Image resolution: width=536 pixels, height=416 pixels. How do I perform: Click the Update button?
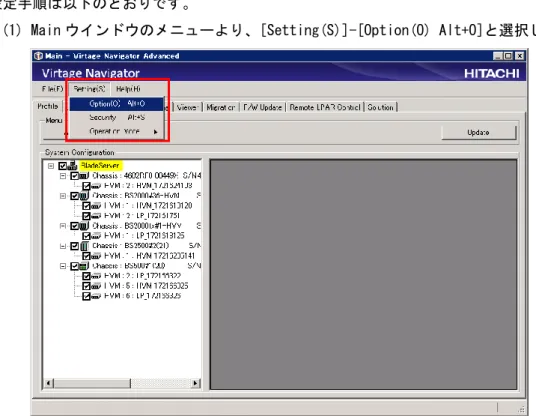coord(479,132)
